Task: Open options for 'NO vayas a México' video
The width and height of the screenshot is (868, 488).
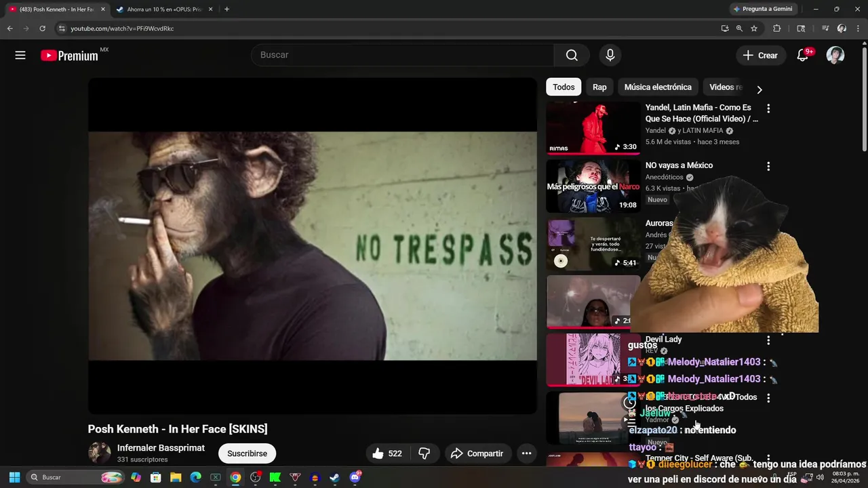Action: [768, 166]
